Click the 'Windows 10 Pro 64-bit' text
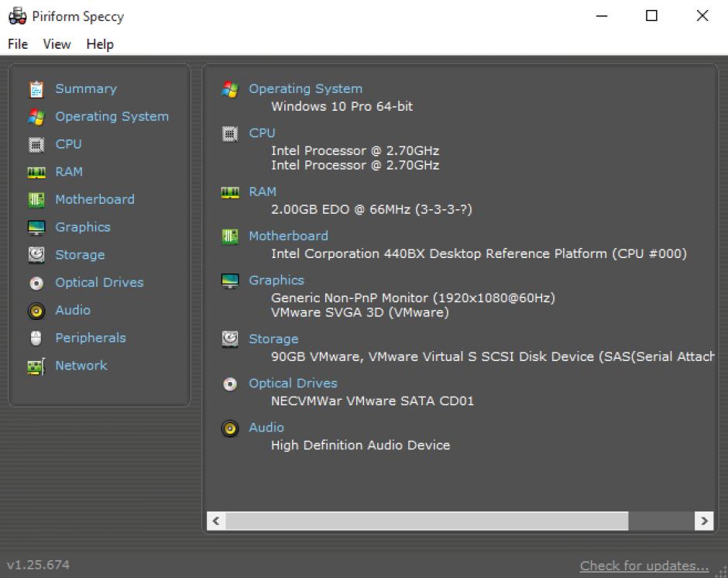 [x=342, y=106]
